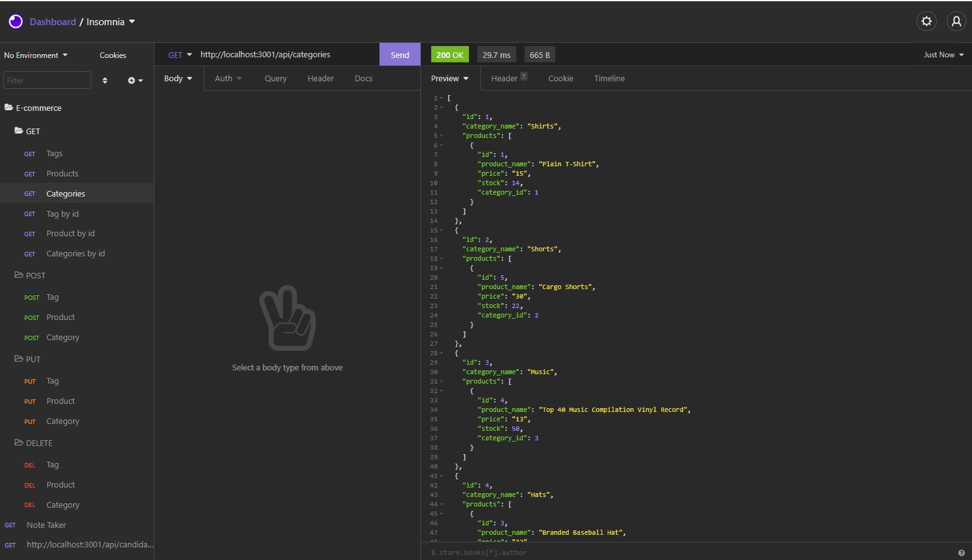Image resolution: width=972 pixels, height=560 pixels.
Task: Click the request sort order icon
Action: [x=105, y=80]
